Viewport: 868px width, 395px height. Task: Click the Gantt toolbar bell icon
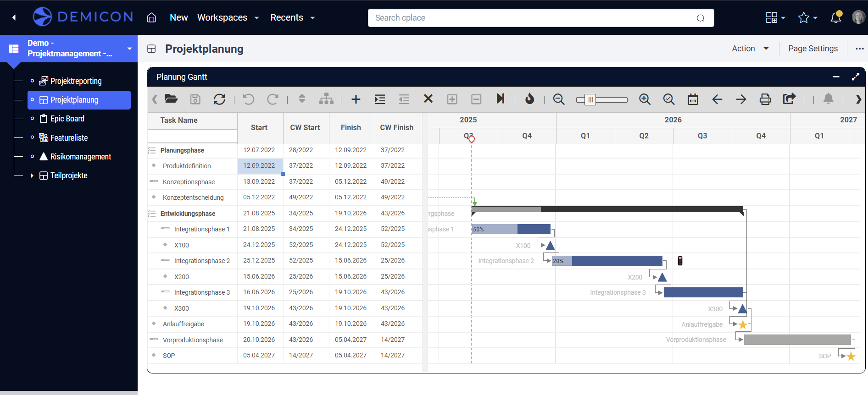tap(828, 99)
